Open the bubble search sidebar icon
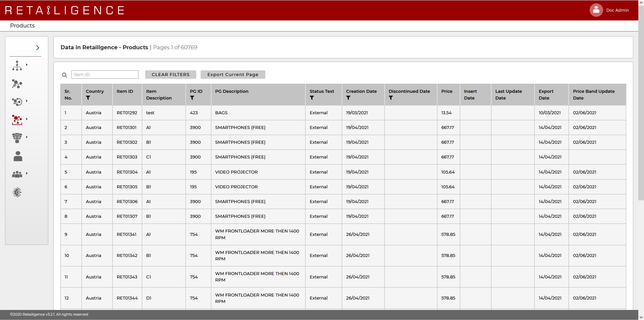Viewport: 644px width, 320px height. click(x=17, y=84)
